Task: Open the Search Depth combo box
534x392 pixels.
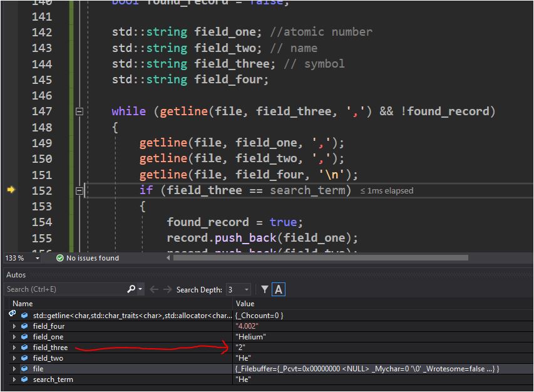Action: (239, 290)
